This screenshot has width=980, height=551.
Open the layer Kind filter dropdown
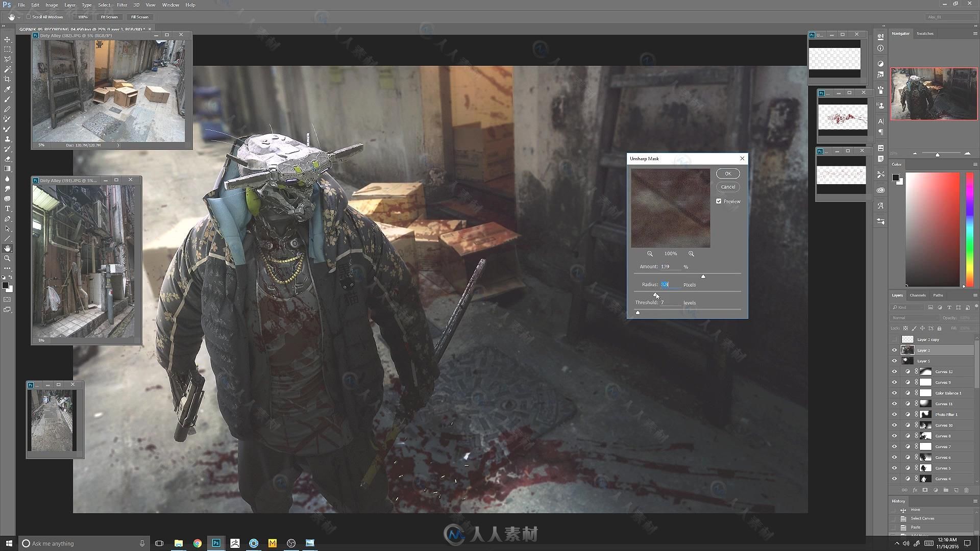pos(908,307)
